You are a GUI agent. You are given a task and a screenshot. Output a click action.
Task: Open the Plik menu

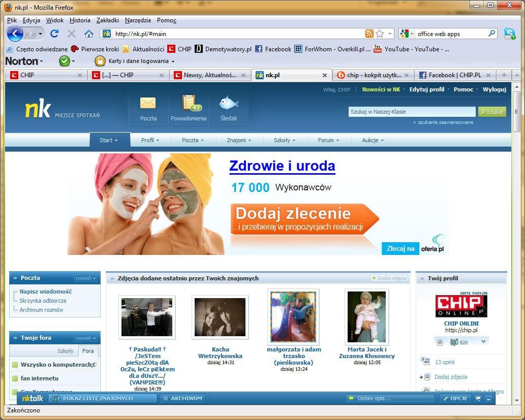pyautogui.click(x=12, y=20)
